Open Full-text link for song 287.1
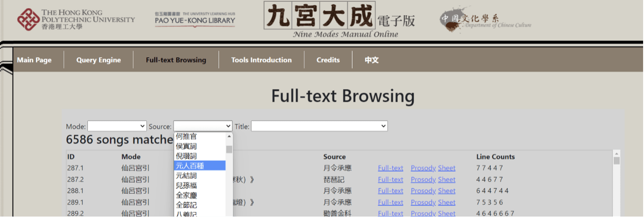 (x=390, y=168)
